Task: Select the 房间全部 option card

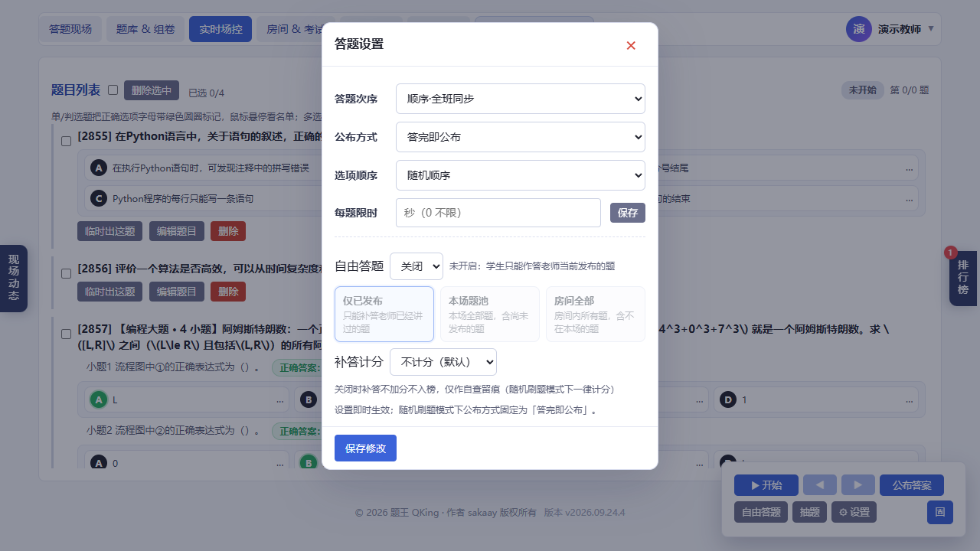Action: [x=596, y=314]
